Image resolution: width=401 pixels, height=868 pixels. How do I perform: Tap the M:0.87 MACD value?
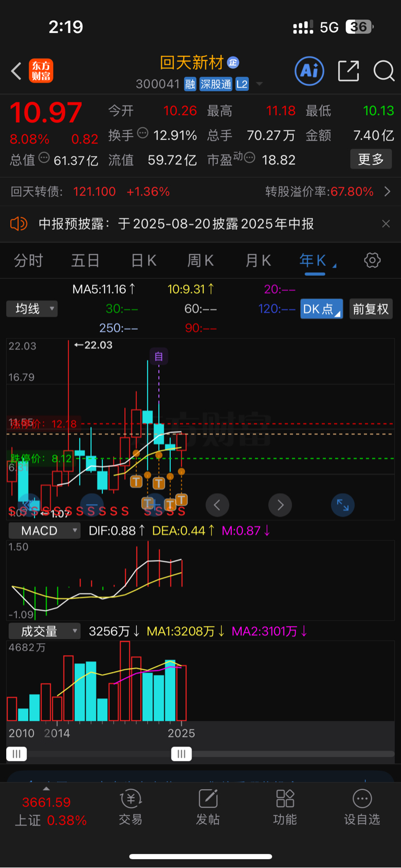pos(246,531)
